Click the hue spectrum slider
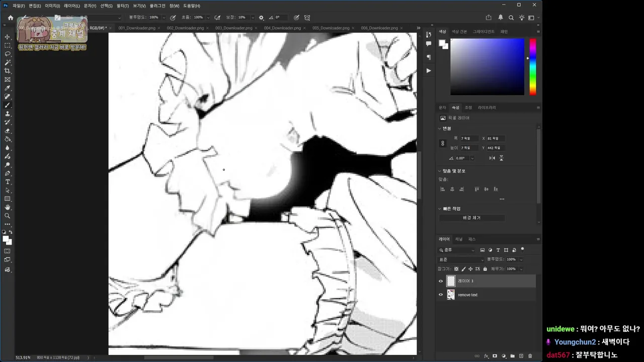The image size is (644, 362). click(x=532, y=67)
